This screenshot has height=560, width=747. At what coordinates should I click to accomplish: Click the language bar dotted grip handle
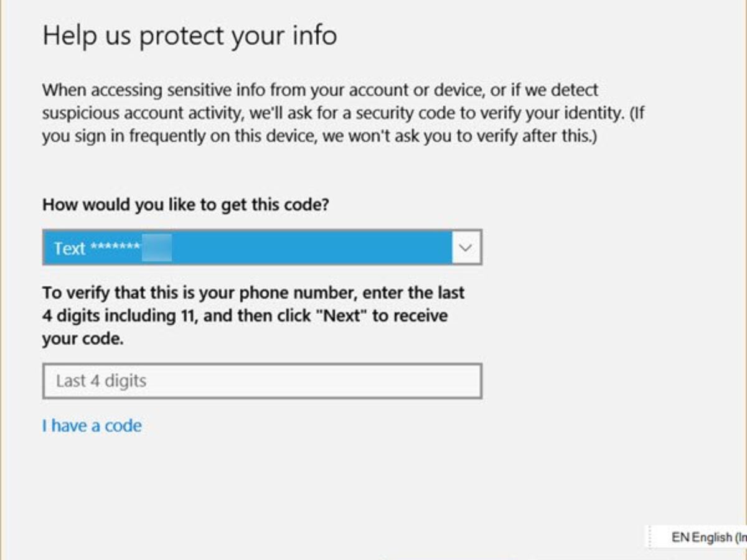pos(649,536)
